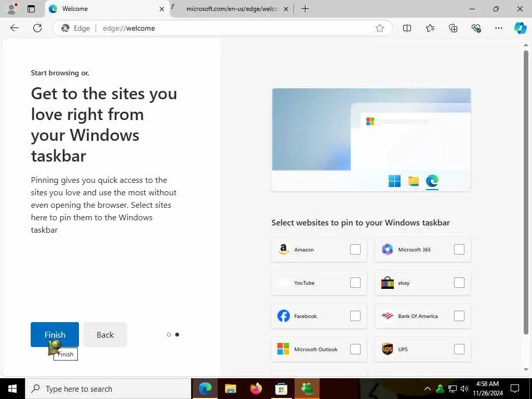The height and width of the screenshot is (399, 532).
Task: Go back with the browser back arrow
Action: [x=14, y=28]
